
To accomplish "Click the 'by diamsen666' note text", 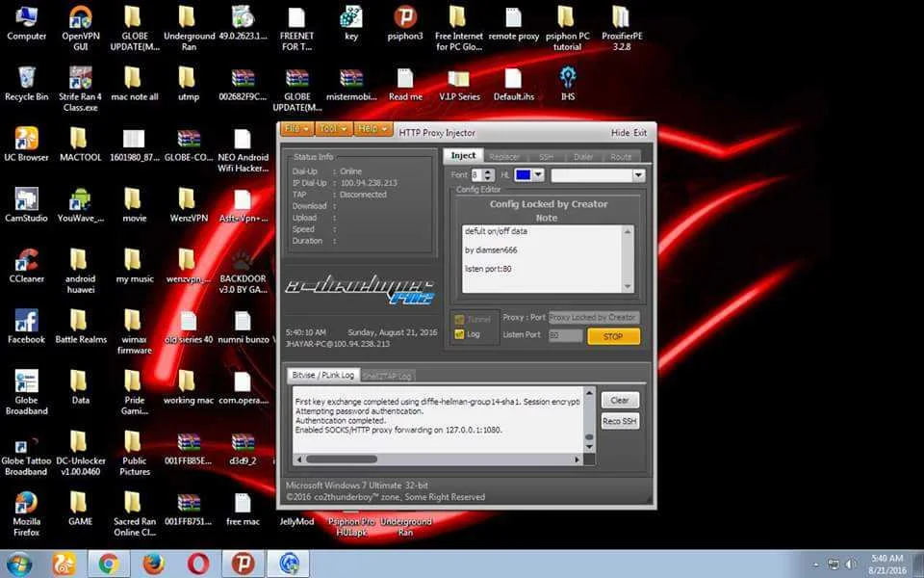I will [x=491, y=250].
